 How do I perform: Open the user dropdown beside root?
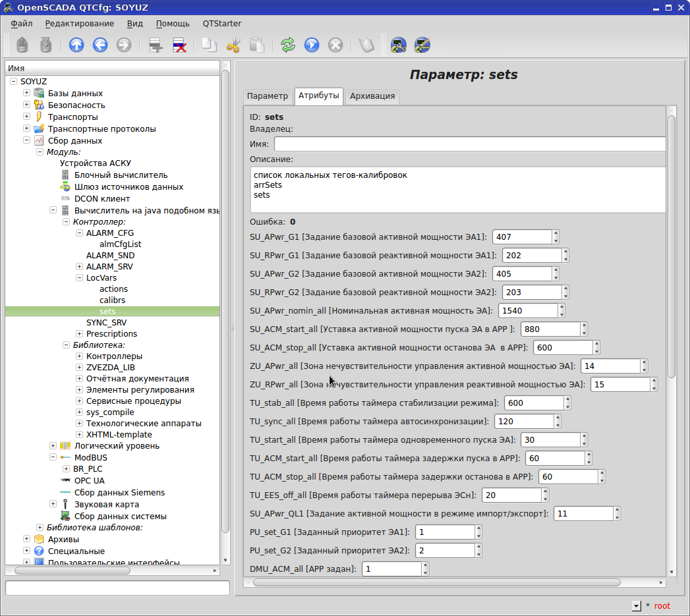637,606
